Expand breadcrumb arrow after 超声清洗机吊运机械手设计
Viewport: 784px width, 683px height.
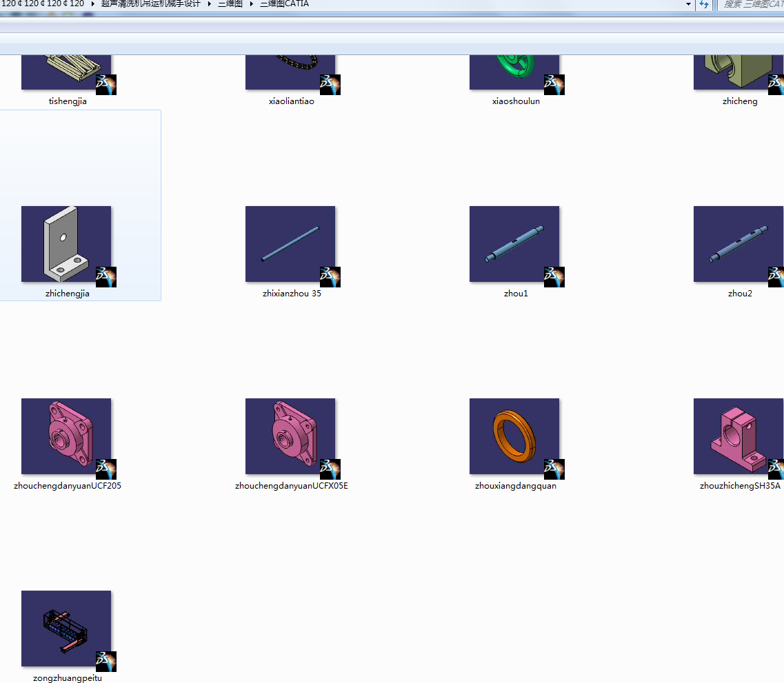pyautogui.click(x=209, y=3)
